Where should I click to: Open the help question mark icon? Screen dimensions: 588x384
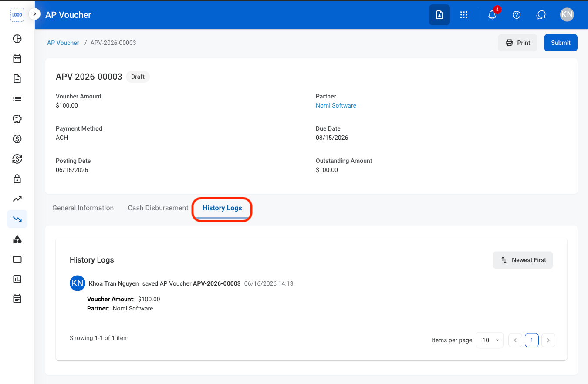[x=517, y=15]
